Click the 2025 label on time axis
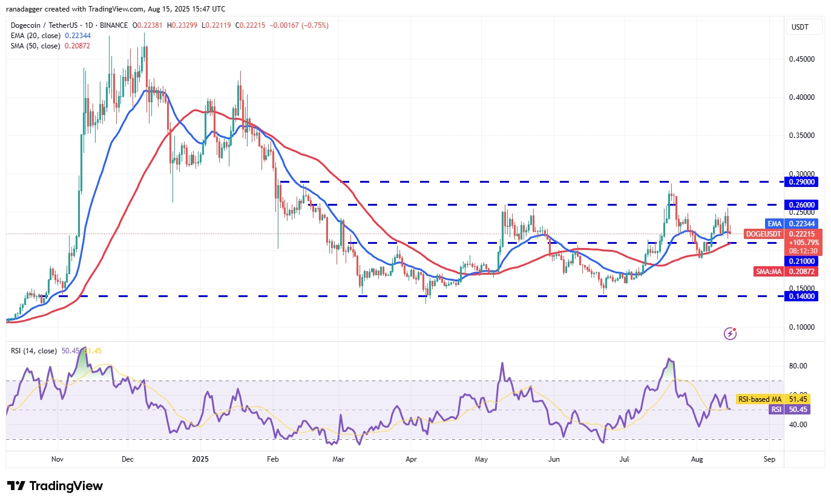831x504 pixels. (199, 459)
